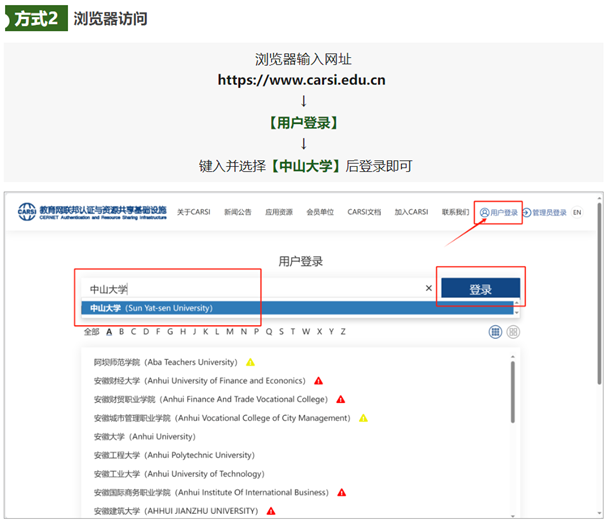Click yellow warning icon beside 安徽城市管理职业学院

[363, 418]
